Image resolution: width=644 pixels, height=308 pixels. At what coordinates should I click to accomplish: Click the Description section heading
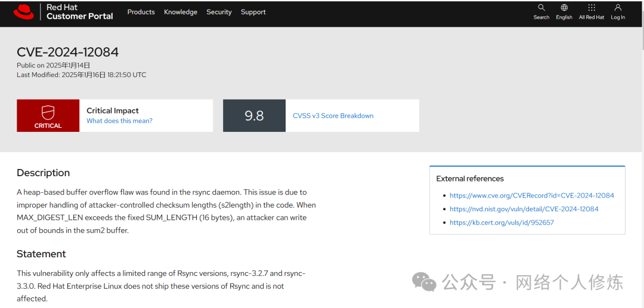coord(43,173)
